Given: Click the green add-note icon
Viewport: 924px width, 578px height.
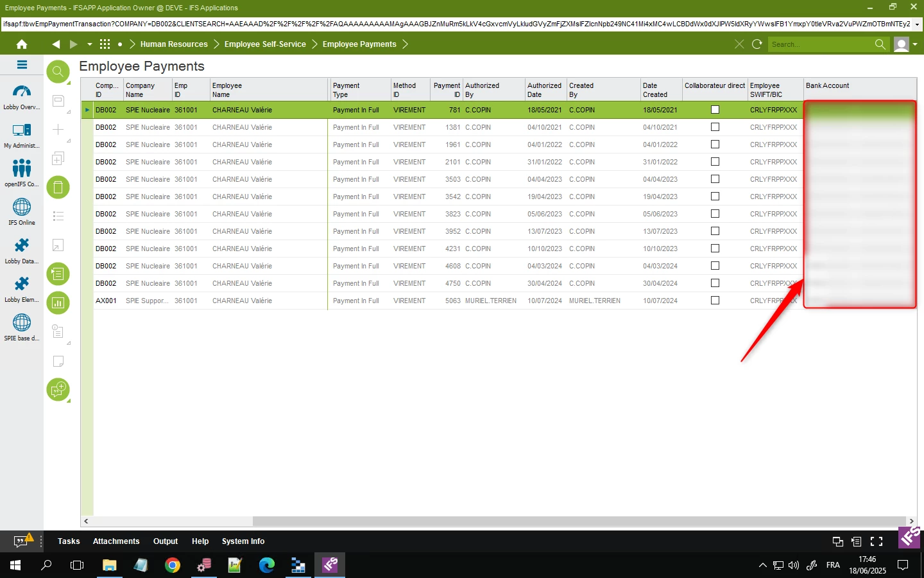Looking at the screenshot, I should 58,389.
